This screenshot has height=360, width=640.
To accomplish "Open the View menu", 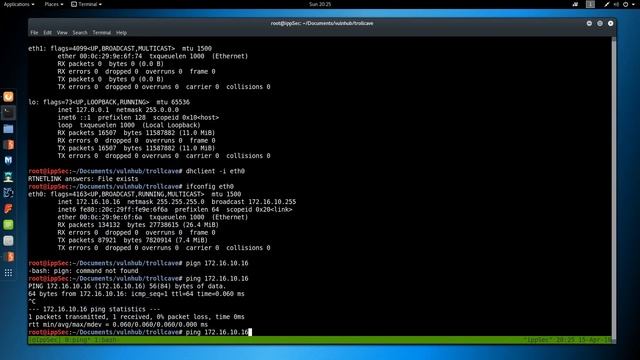I will pyautogui.click(x=62, y=33).
